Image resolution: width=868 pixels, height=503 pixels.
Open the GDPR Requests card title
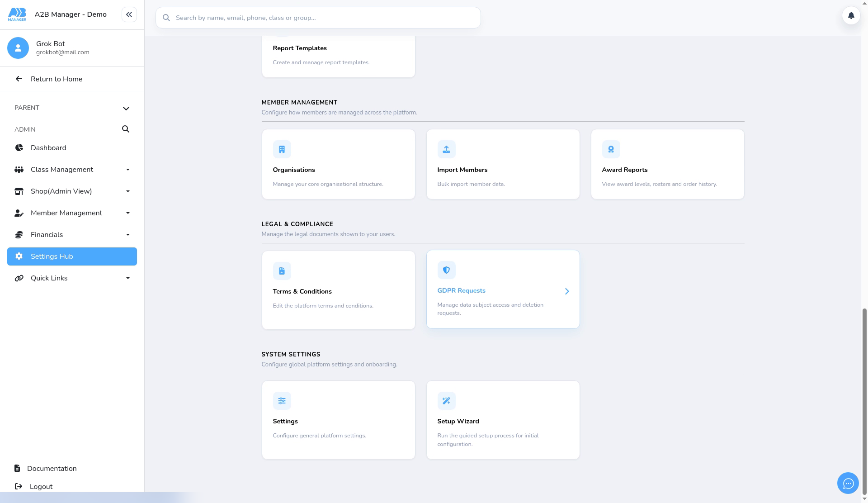pyautogui.click(x=461, y=290)
